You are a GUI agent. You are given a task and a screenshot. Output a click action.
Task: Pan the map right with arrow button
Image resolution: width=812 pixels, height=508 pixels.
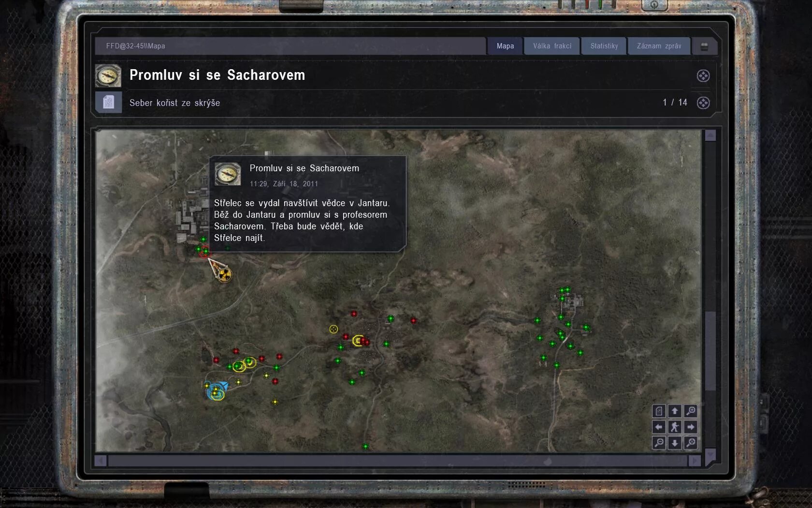tap(691, 427)
